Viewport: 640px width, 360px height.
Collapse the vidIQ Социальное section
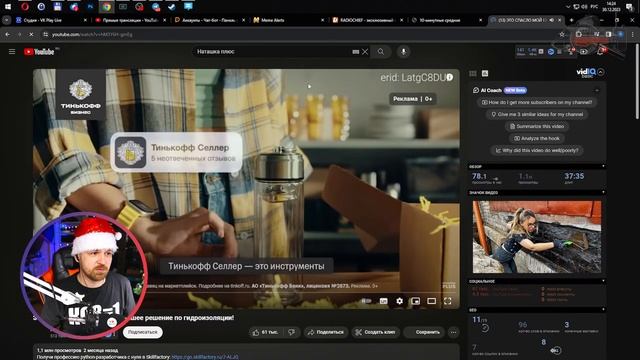coord(603,281)
